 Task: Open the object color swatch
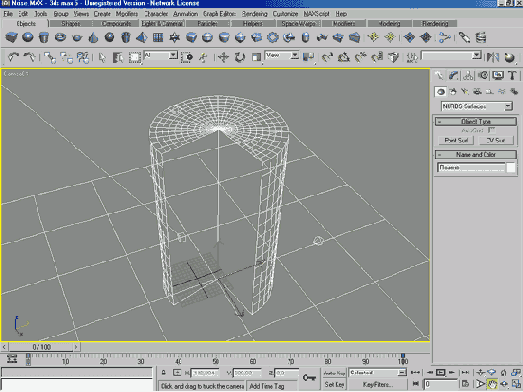click(x=511, y=167)
